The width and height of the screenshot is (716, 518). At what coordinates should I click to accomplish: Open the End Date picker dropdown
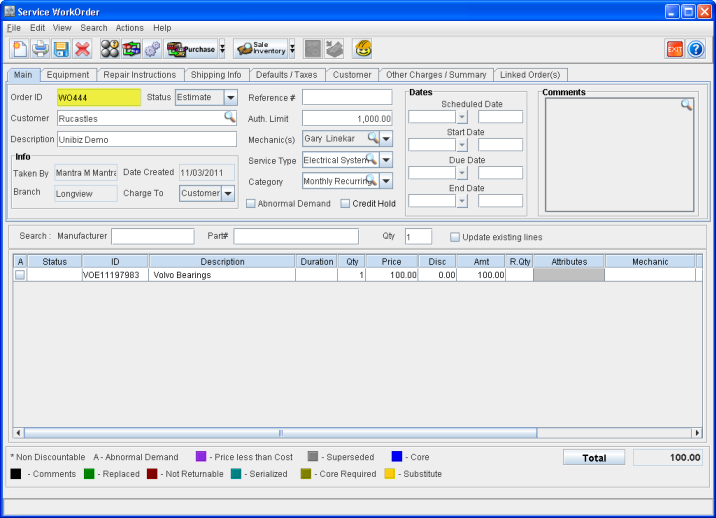[462, 201]
